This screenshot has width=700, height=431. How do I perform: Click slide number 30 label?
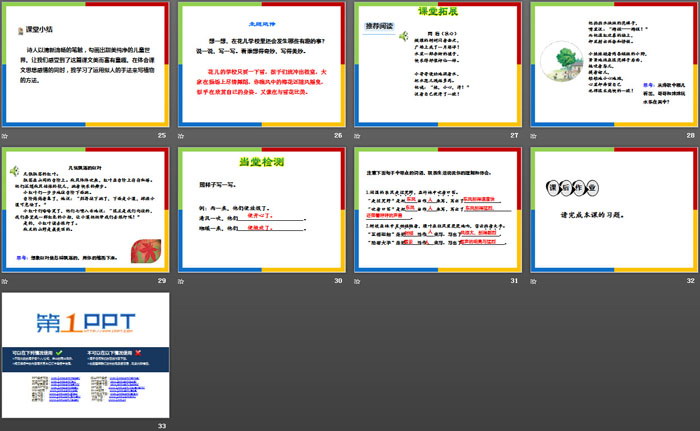point(338,281)
